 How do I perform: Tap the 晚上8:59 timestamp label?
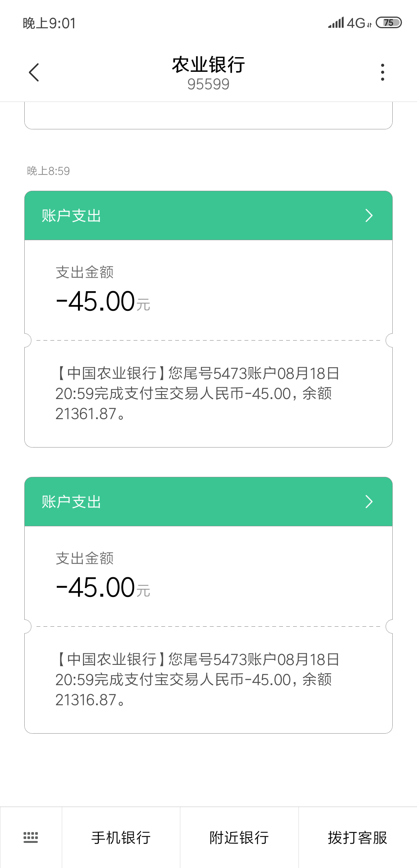click(48, 171)
